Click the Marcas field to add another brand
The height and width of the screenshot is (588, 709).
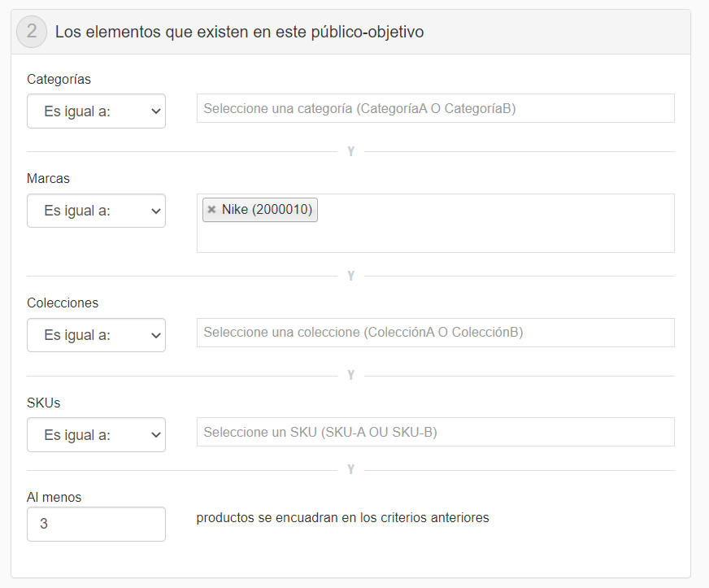(488, 232)
